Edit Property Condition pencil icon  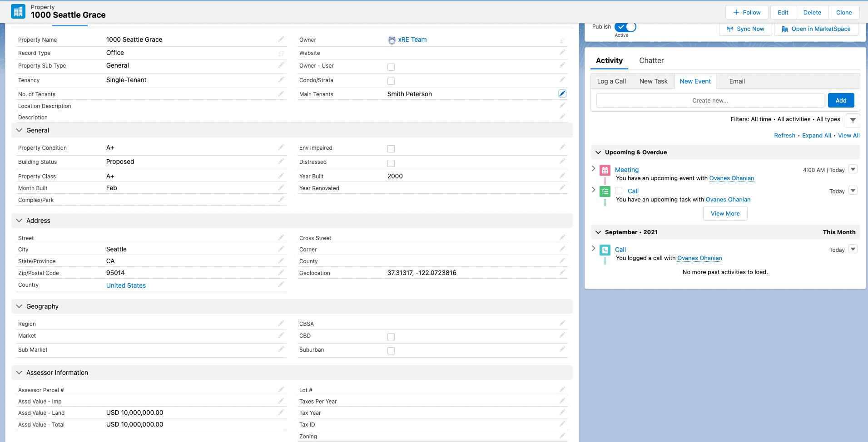click(x=281, y=147)
